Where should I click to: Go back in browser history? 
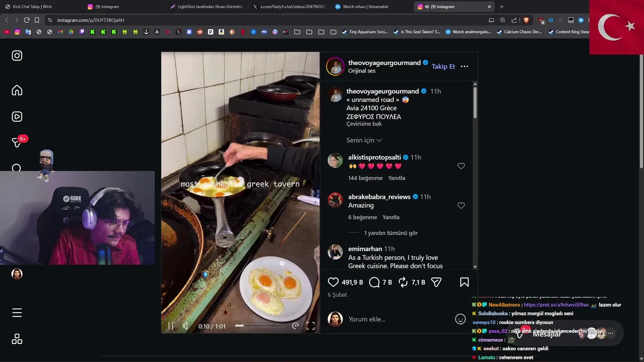(x=7, y=20)
